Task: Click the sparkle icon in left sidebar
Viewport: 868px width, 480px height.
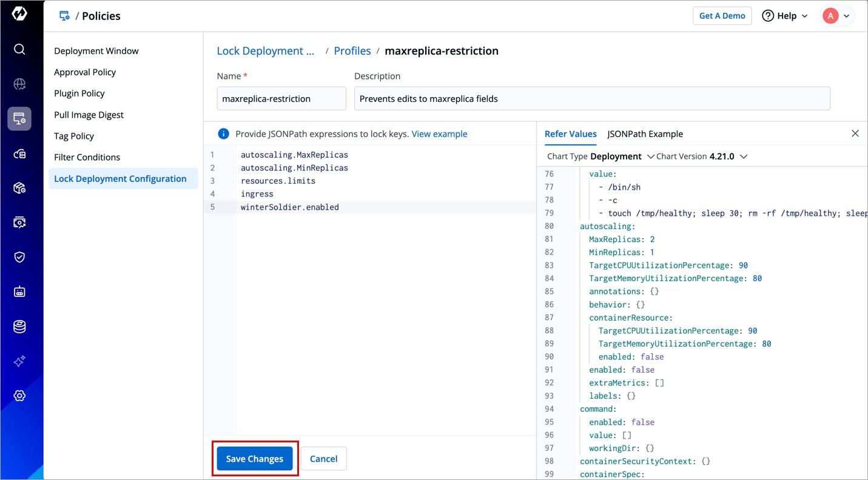Action: coord(19,361)
